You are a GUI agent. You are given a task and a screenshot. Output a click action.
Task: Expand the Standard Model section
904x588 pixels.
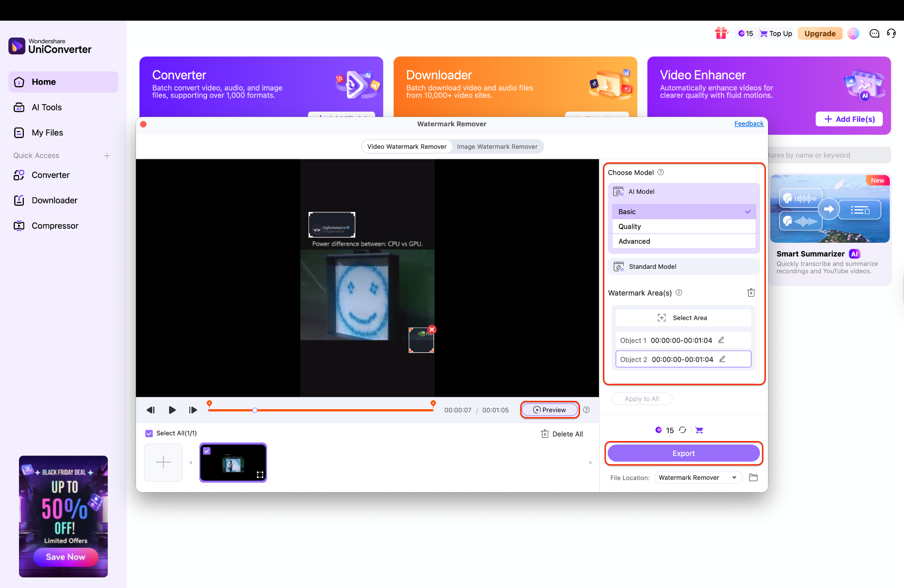coord(683,267)
